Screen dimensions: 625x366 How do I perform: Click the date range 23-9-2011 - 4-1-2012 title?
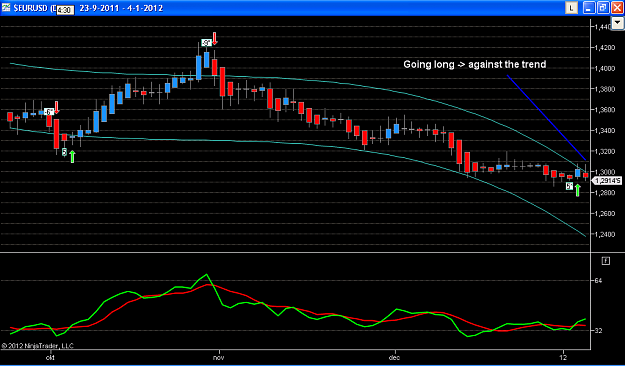coord(121,8)
